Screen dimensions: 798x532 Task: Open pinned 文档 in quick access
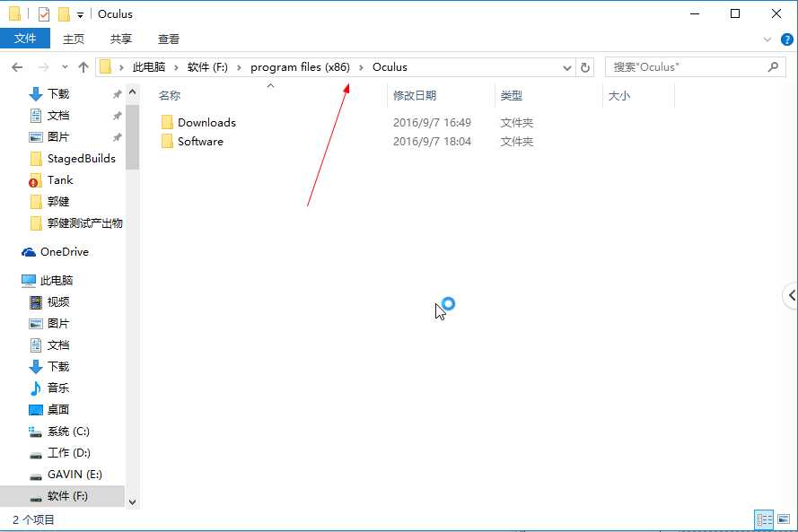tap(49, 116)
